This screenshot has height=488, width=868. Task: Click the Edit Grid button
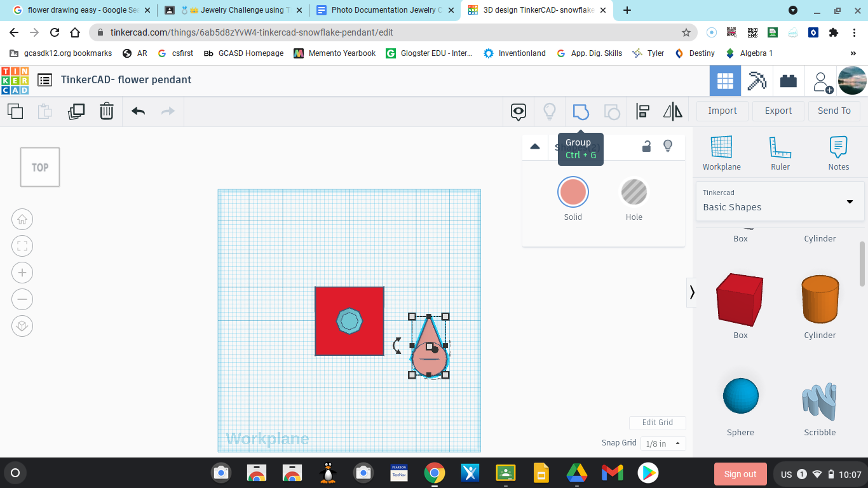pos(657,423)
